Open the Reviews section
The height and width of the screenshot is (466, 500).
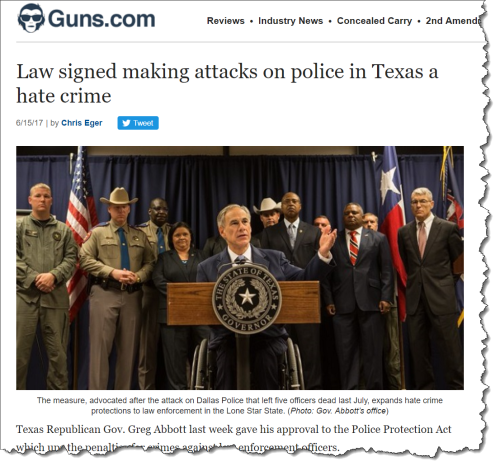(x=226, y=21)
